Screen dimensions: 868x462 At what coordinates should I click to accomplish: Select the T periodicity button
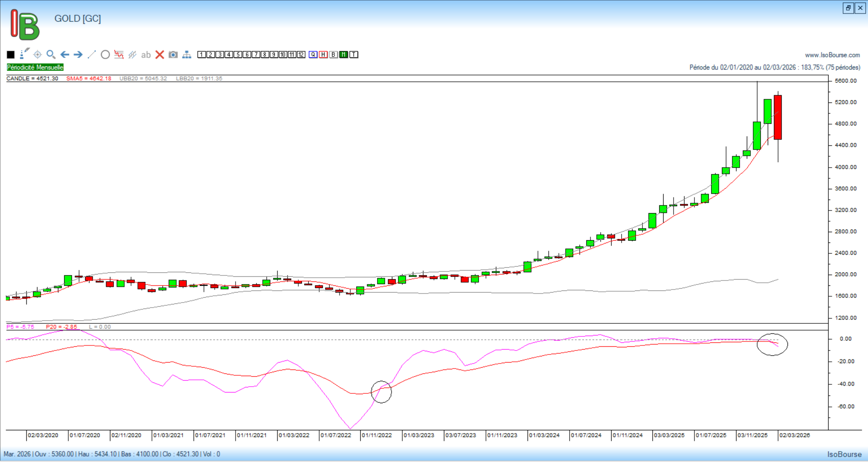354,55
